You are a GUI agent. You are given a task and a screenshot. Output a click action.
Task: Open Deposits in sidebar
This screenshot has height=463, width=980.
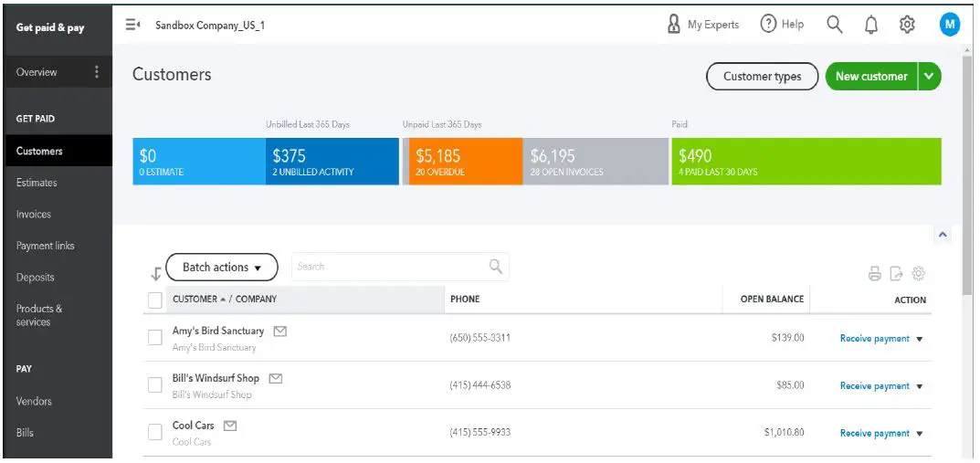(x=35, y=278)
